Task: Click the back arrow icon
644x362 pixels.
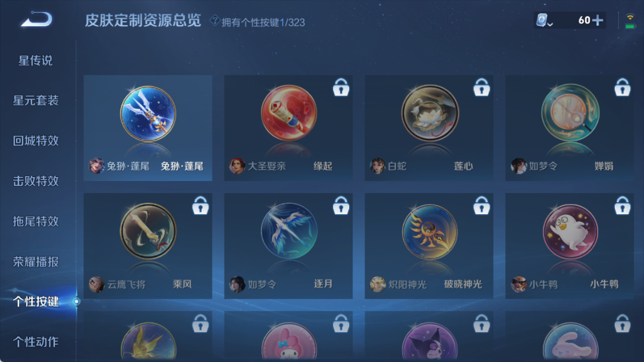Action: coord(37,19)
